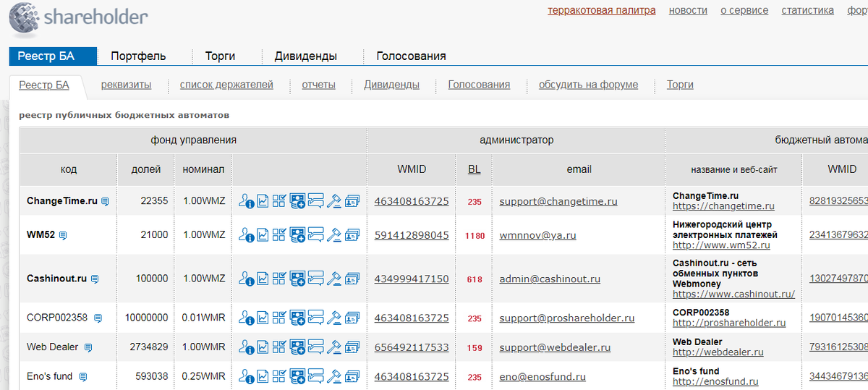Viewport: 868px width, 390px height.
Task: Open forum chat icon in Cashinout.ru row
Action: tap(315, 279)
